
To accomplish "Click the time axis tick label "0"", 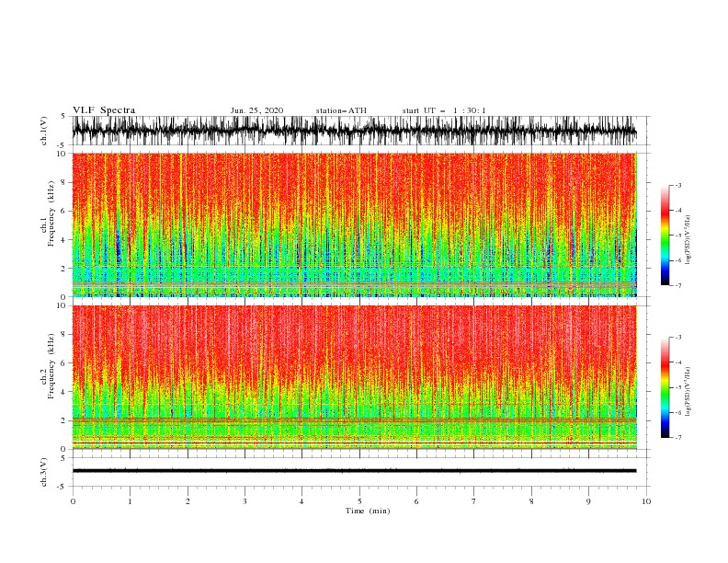I will point(73,501).
